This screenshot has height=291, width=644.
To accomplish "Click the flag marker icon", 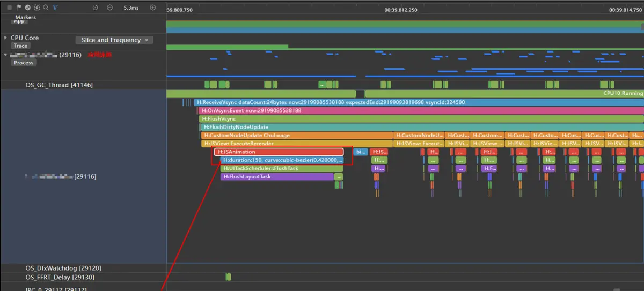I will tap(19, 8).
